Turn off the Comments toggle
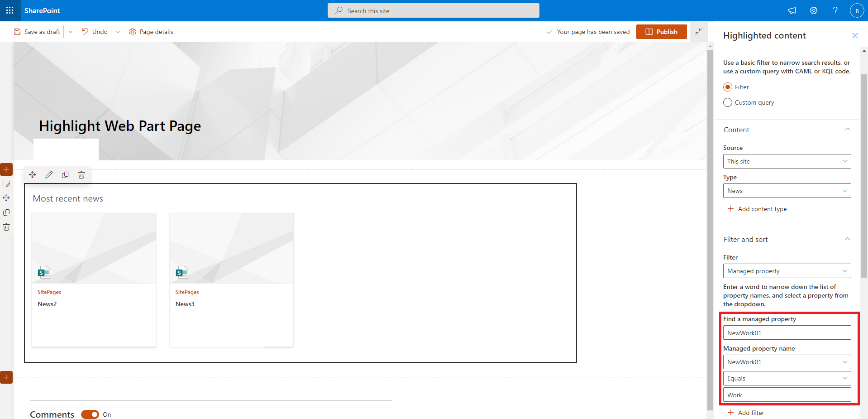The image size is (868, 419). click(x=90, y=414)
